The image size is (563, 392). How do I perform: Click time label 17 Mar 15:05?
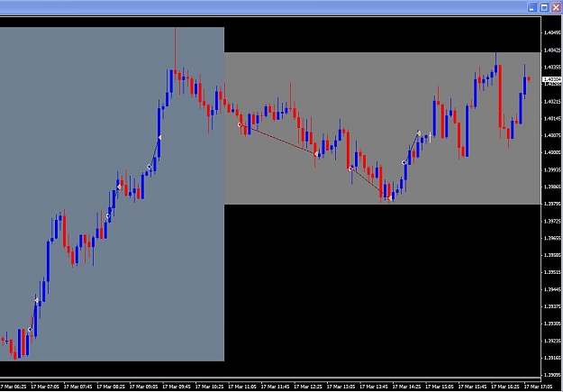coord(440,387)
